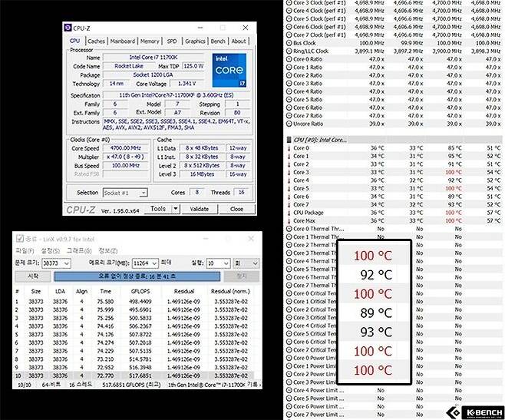
Task: Click the Intel Core i7 logo badge
Action: coord(229,70)
